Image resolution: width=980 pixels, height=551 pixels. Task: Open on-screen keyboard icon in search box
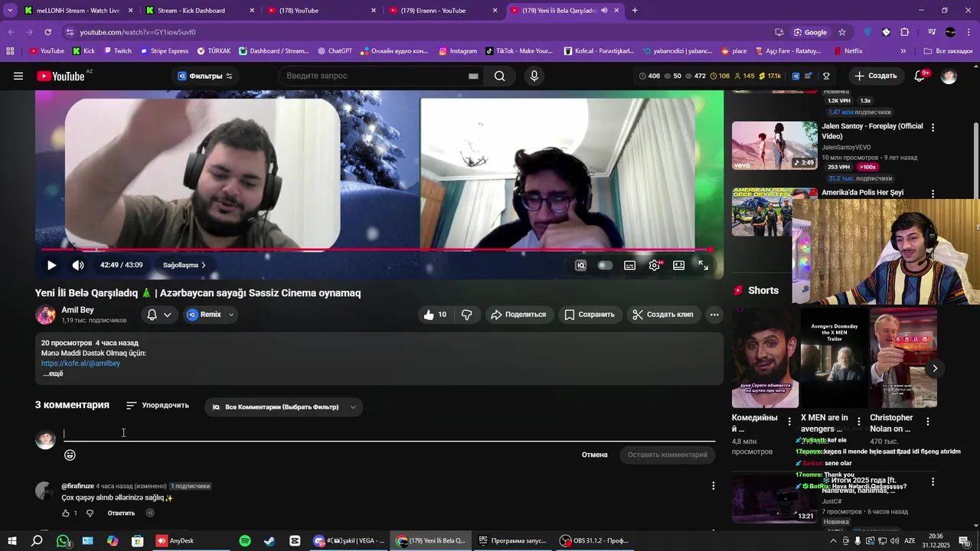tap(473, 76)
